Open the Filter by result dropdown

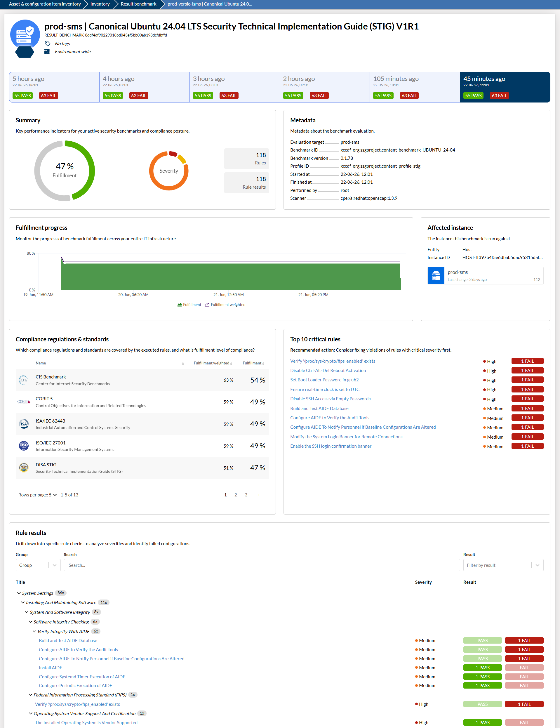click(503, 565)
